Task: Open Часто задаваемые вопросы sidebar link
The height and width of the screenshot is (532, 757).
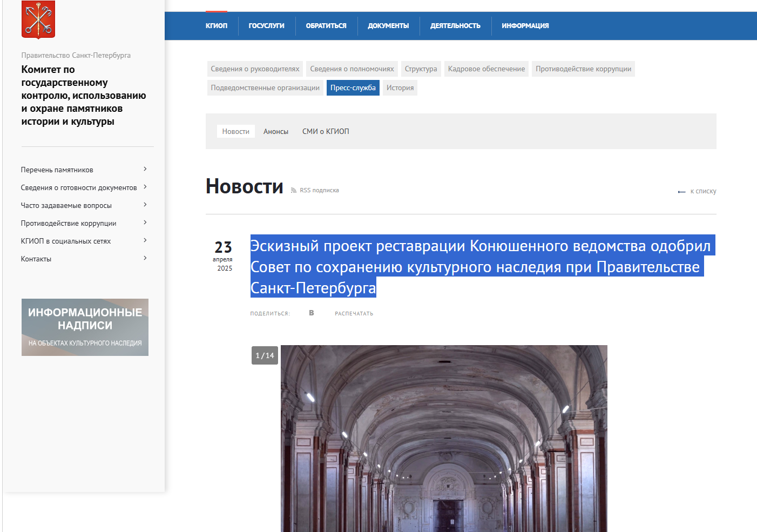Action: pos(66,205)
